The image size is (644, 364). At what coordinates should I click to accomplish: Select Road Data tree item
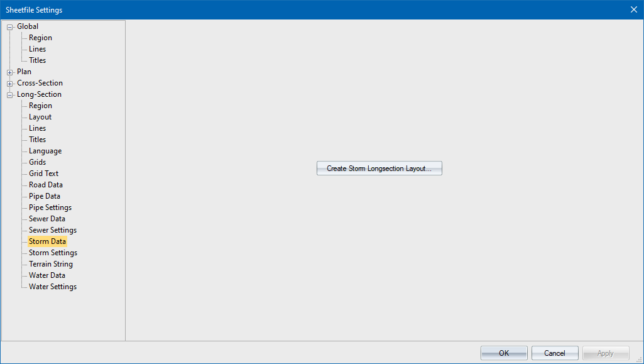coord(45,185)
